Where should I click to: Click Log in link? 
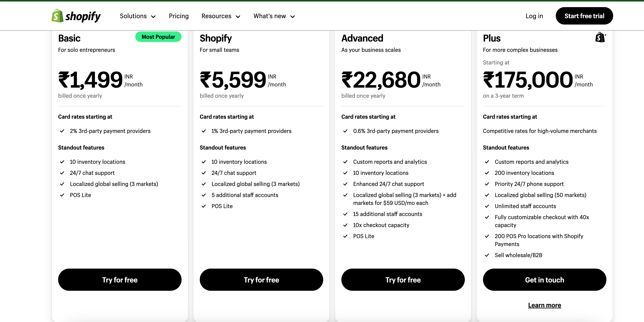[x=534, y=16]
